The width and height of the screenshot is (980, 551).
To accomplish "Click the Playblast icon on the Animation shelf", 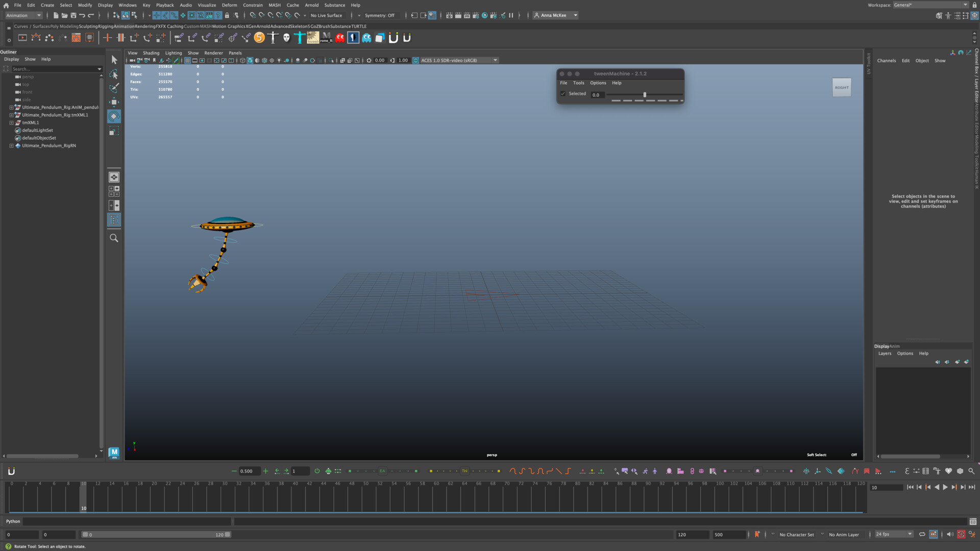I will [22, 37].
